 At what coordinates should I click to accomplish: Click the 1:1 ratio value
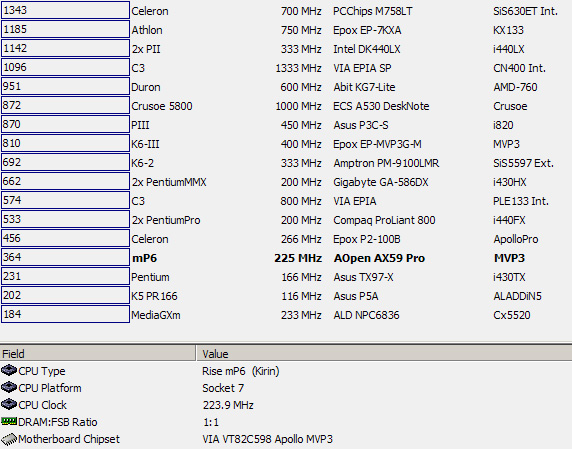[211, 422]
